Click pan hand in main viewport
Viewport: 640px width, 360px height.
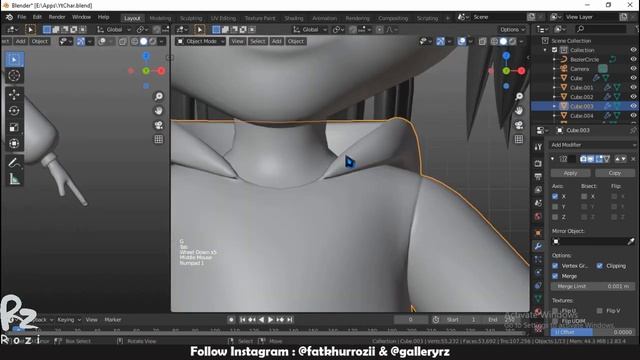[519, 111]
